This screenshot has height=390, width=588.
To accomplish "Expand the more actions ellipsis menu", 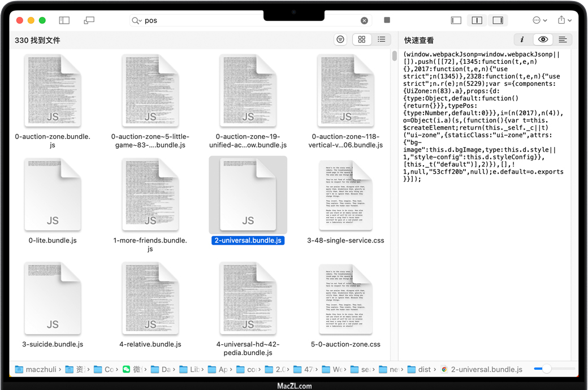I will click(539, 20).
